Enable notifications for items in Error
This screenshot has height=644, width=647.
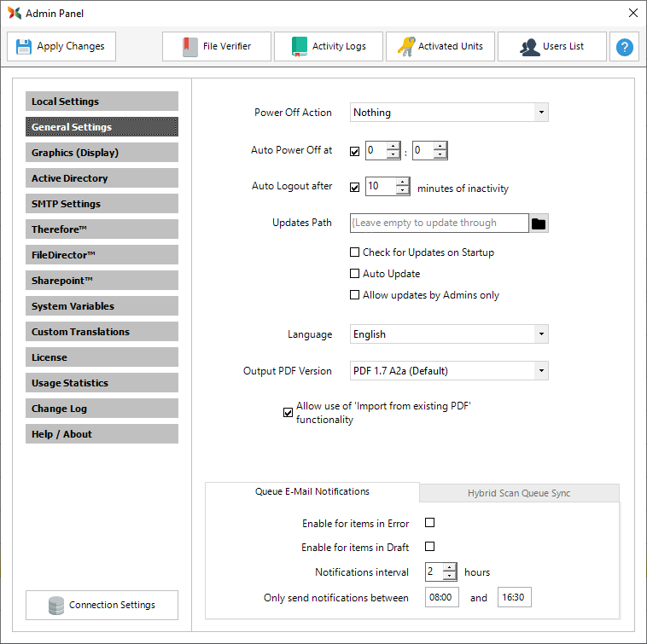coord(430,523)
